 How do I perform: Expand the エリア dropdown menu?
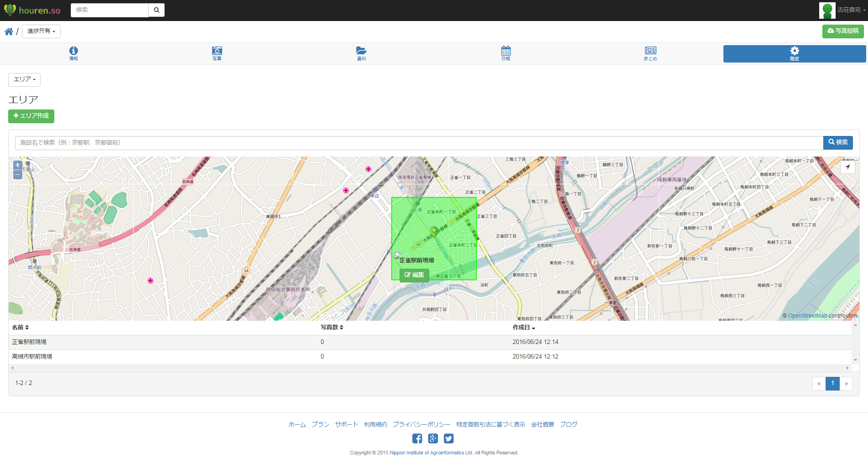click(25, 80)
